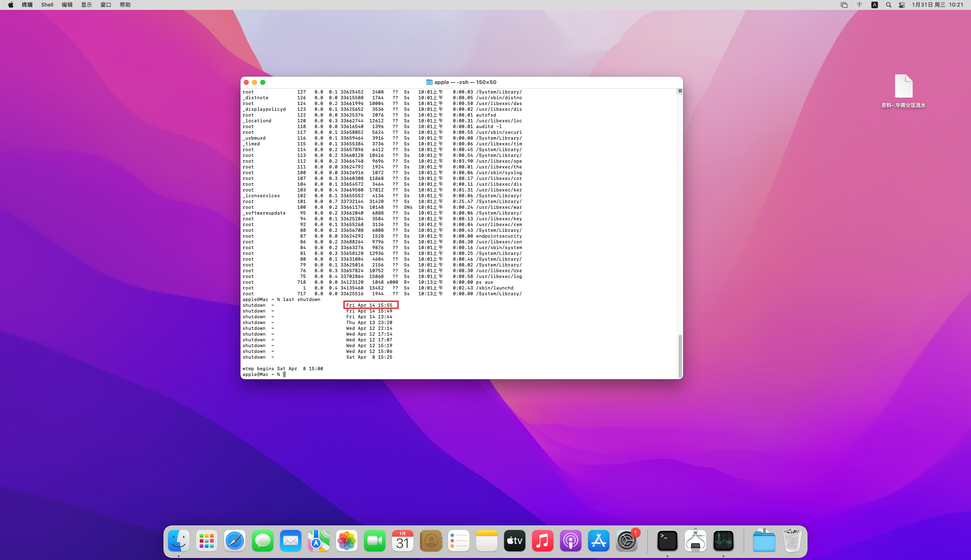Click the 'last shutdown' command text
This screenshot has height=560, width=971.
coord(301,300)
